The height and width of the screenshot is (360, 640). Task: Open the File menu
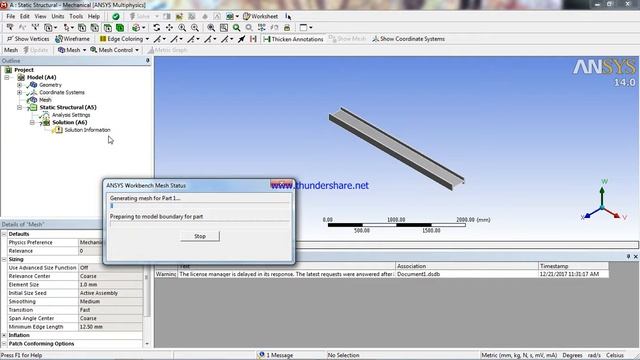(x=11, y=16)
